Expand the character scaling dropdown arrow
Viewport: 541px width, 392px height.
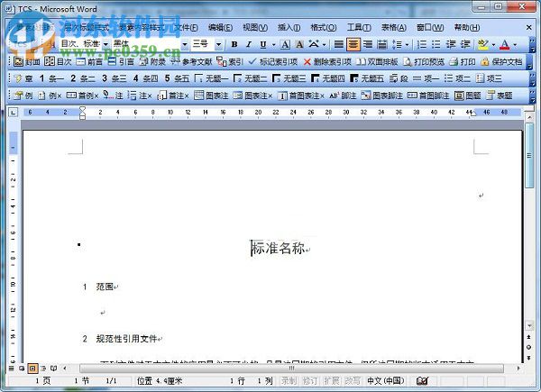tap(324, 45)
